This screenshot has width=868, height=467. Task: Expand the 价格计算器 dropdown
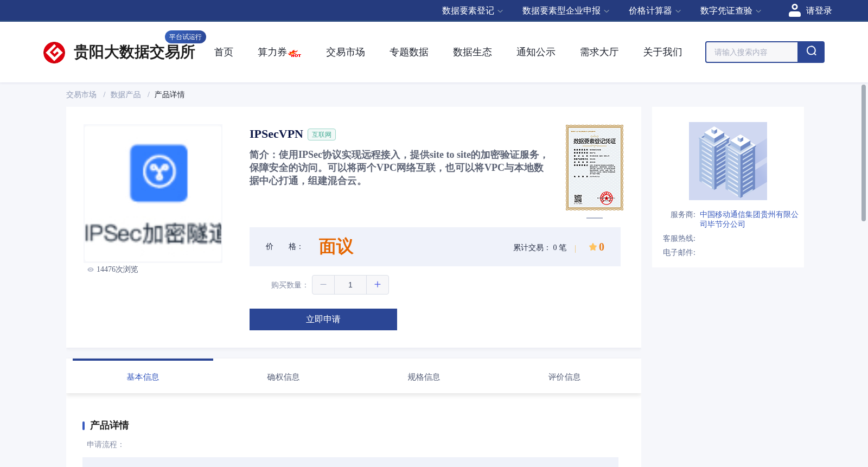point(655,11)
